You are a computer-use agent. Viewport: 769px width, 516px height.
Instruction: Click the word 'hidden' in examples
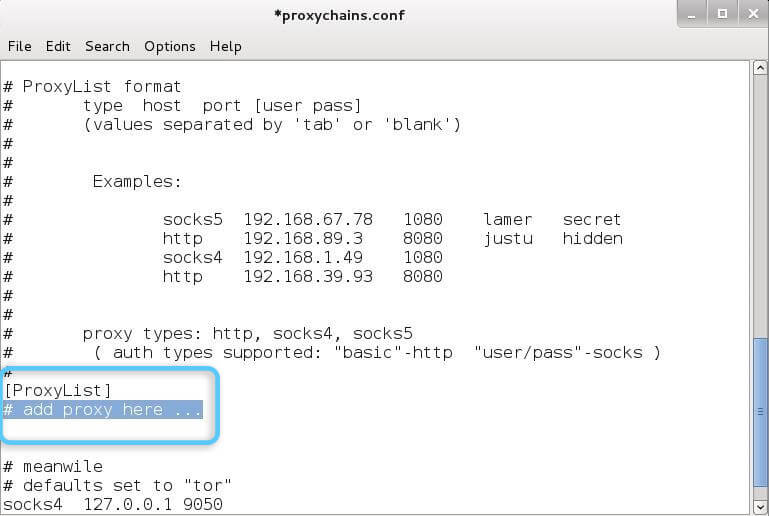coord(592,239)
